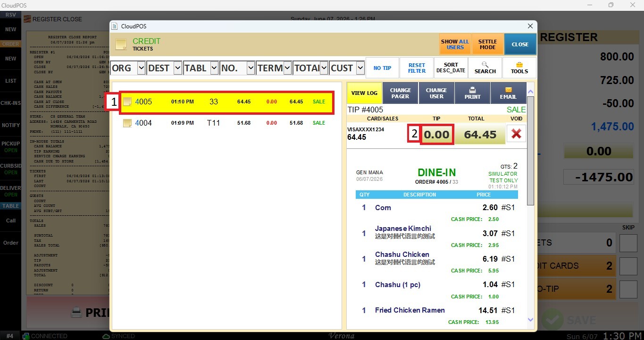Open the Tools toolbox button
Viewport: 644px width, 340px height.
519,68
